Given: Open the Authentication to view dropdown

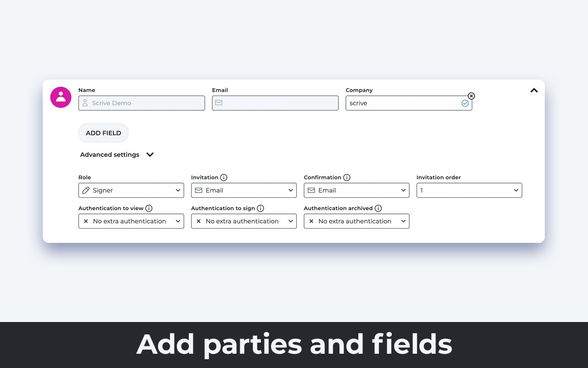Looking at the screenshot, I should click(131, 221).
